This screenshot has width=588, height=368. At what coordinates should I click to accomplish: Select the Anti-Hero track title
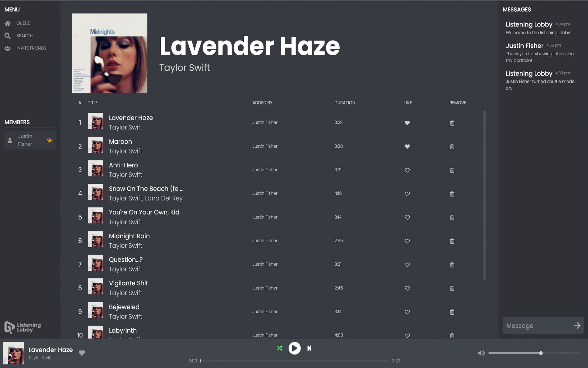[x=123, y=165]
